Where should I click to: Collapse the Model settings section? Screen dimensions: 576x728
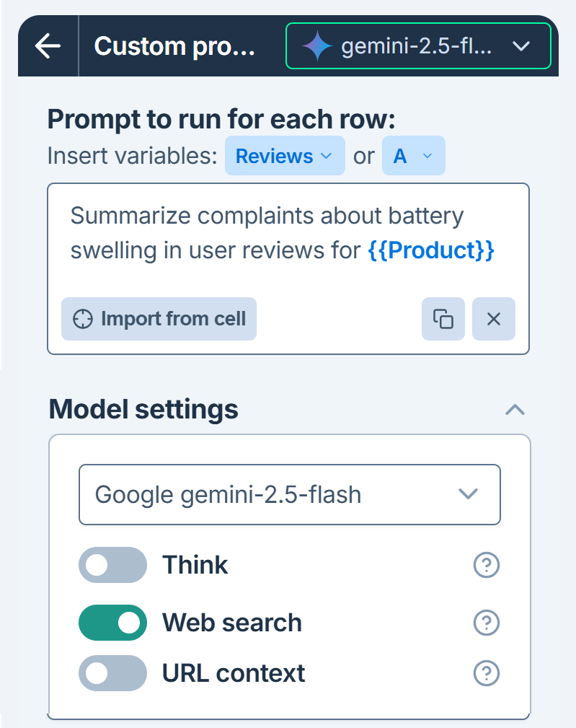pyautogui.click(x=515, y=410)
